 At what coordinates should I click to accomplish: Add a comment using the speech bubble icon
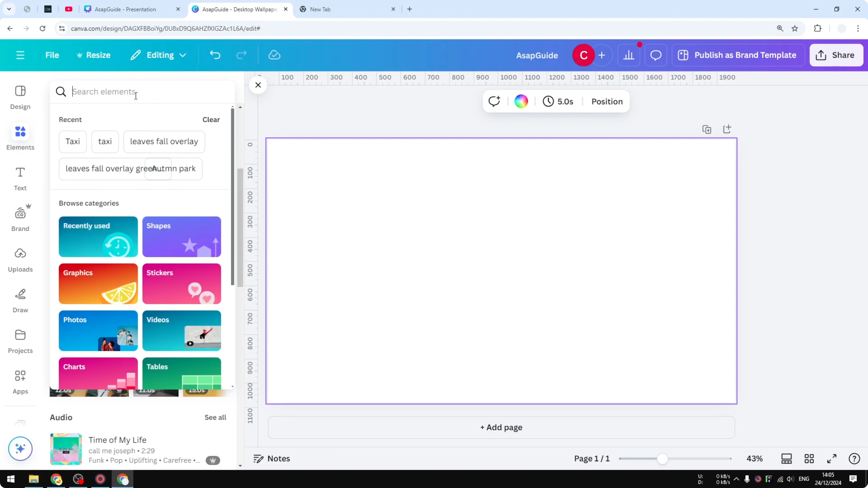(x=655, y=55)
